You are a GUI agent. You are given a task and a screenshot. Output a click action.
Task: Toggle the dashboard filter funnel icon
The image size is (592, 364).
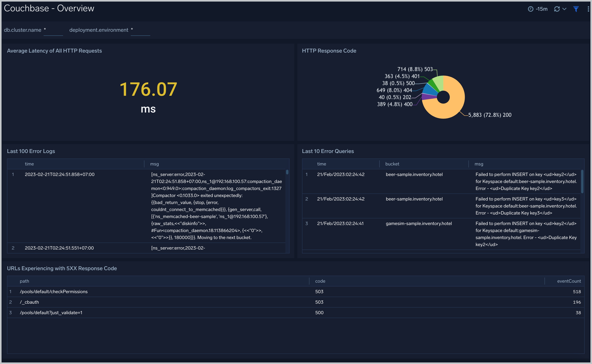[576, 9]
